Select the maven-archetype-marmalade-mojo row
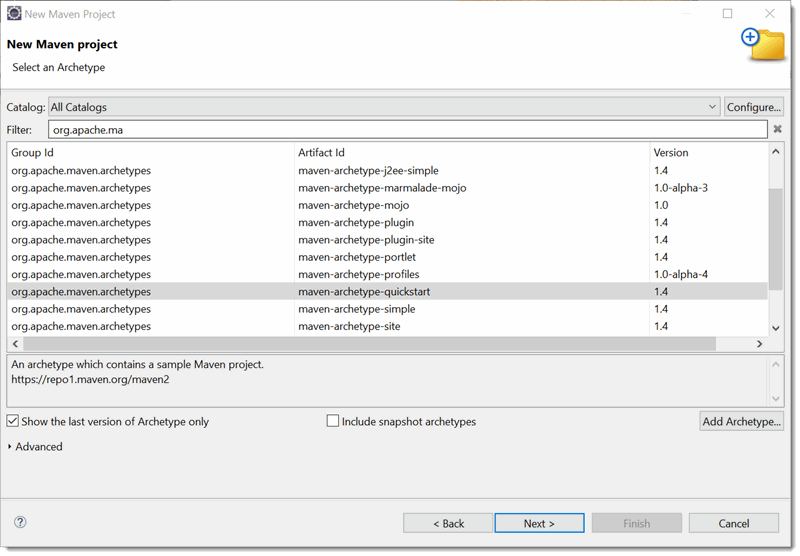 click(x=387, y=188)
